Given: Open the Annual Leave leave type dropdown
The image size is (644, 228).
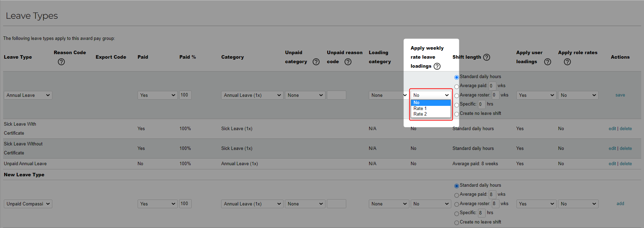Looking at the screenshot, I should tap(28, 95).
